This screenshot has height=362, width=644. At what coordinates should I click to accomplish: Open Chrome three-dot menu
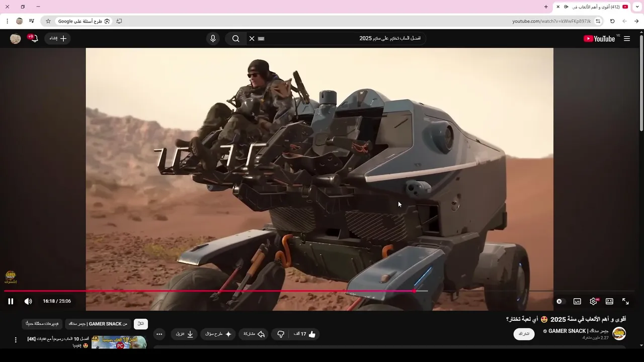click(x=7, y=21)
